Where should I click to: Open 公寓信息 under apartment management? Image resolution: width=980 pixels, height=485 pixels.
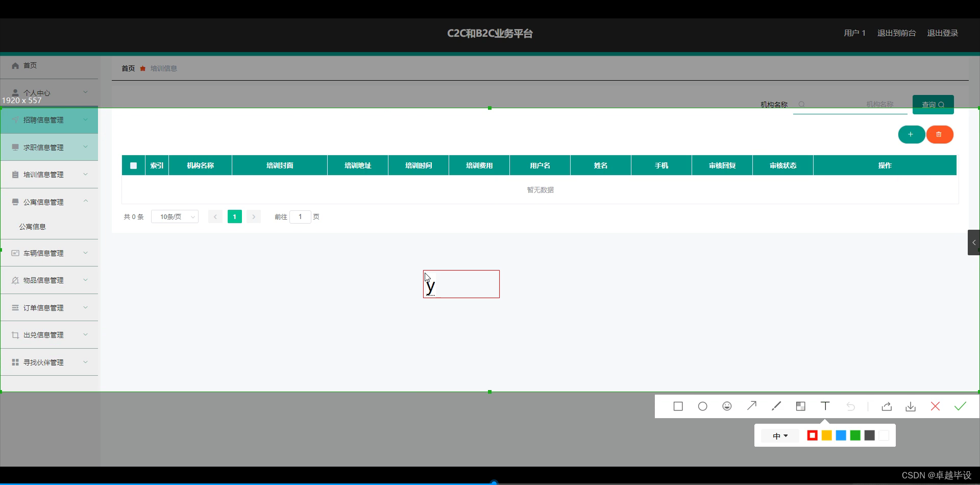[x=32, y=226]
